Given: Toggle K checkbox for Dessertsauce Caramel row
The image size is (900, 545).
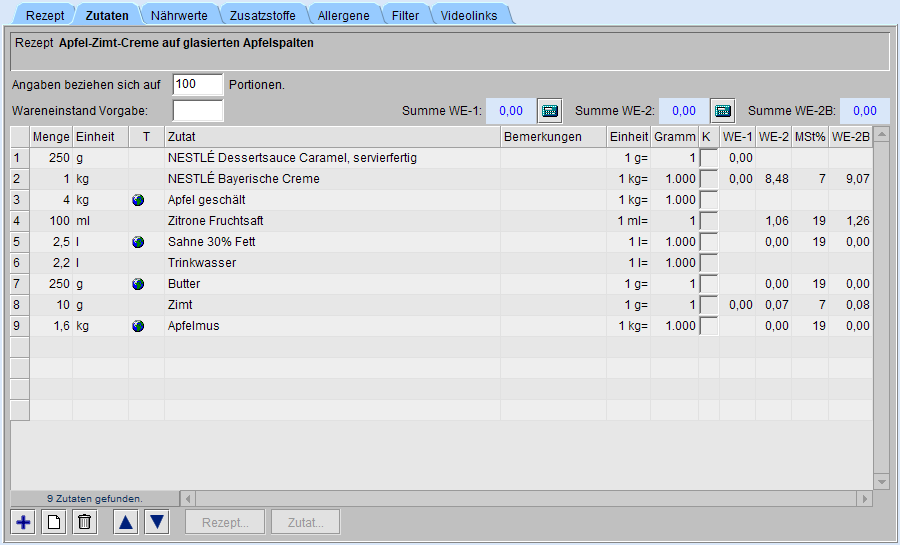Looking at the screenshot, I should tap(708, 158).
